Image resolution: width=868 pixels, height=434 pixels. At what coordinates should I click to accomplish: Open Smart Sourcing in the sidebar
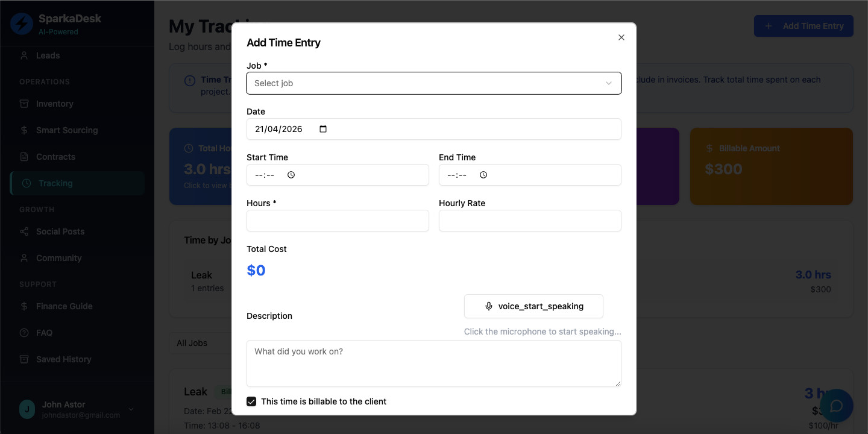(77, 130)
